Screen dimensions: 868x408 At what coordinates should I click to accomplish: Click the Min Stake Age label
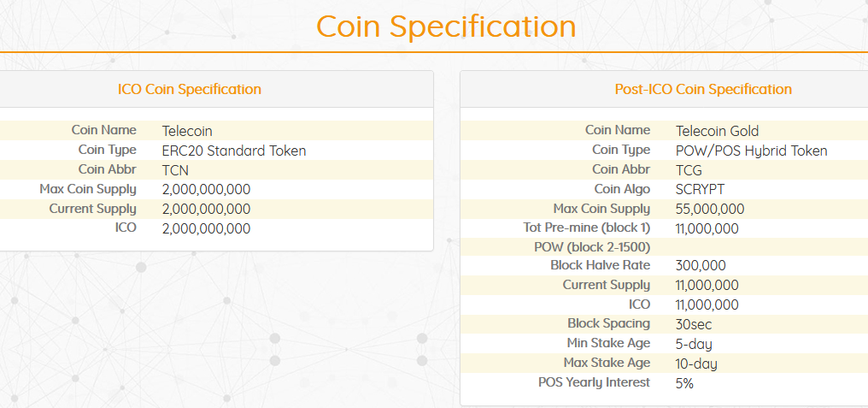click(x=608, y=343)
